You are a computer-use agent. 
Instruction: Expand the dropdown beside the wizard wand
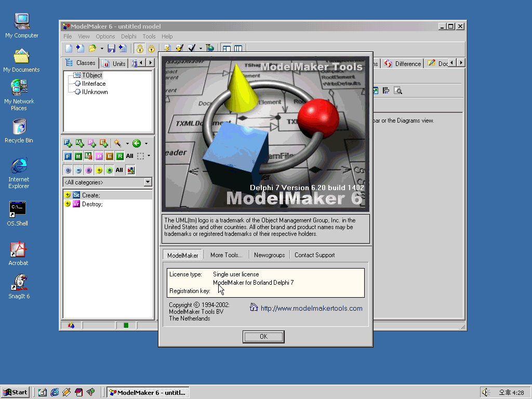pos(127,144)
